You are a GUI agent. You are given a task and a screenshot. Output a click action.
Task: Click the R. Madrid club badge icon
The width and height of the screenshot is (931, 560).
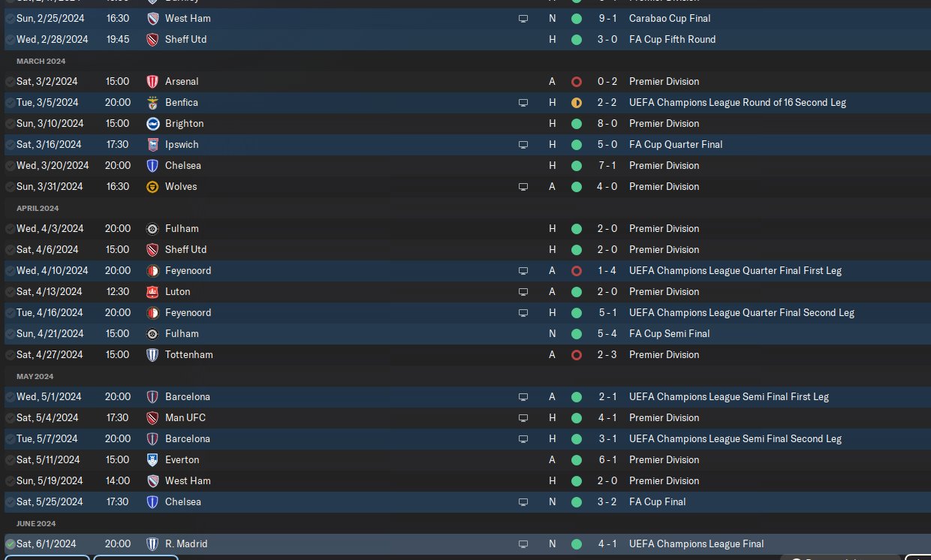click(152, 543)
